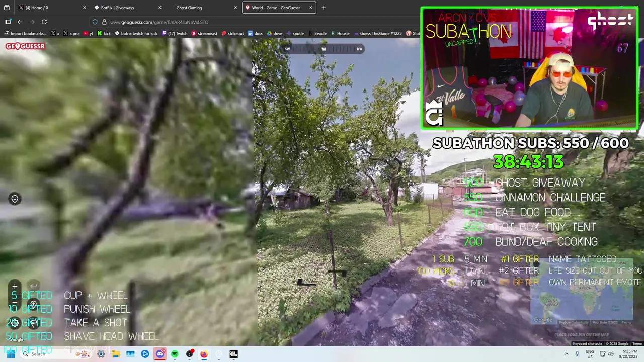Open the clock app taskbar icon
The height and width of the screenshot is (362, 644).
click(x=219, y=354)
